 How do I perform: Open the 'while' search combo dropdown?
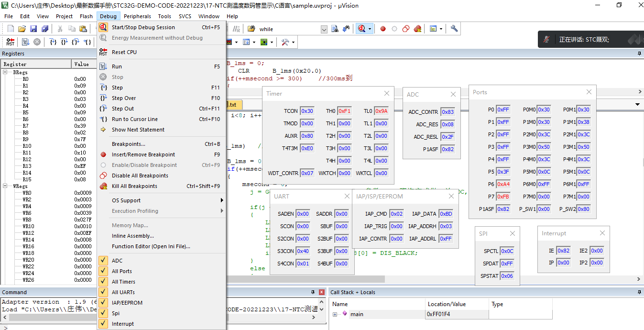(324, 29)
